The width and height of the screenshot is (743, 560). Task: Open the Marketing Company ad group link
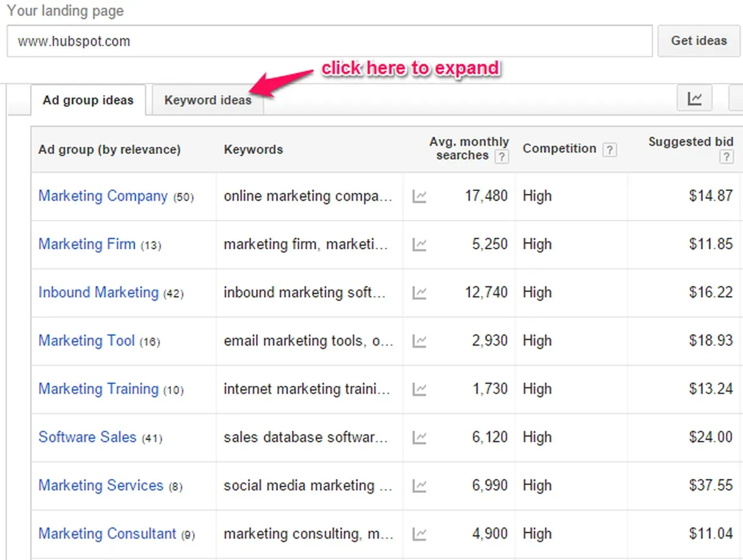(103, 196)
